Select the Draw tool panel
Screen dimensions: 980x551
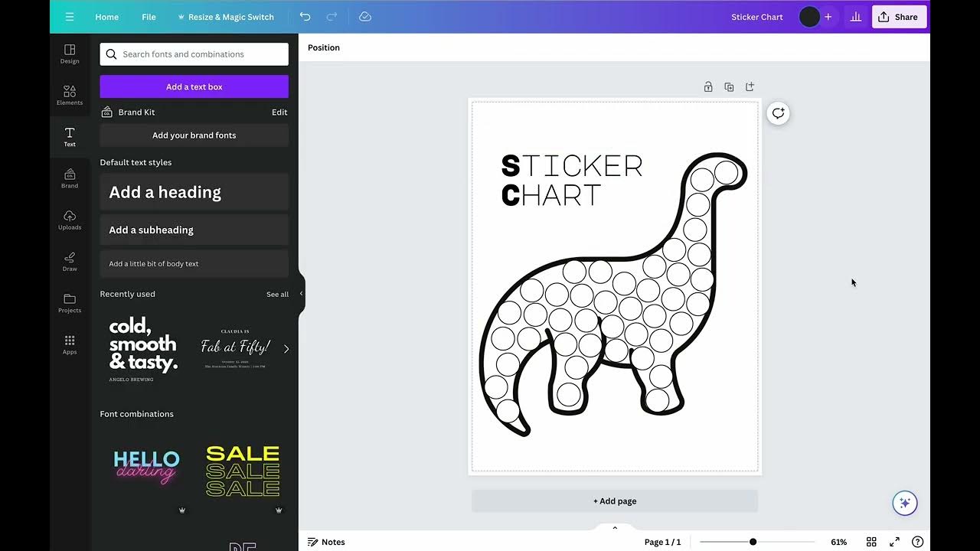click(70, 262)
